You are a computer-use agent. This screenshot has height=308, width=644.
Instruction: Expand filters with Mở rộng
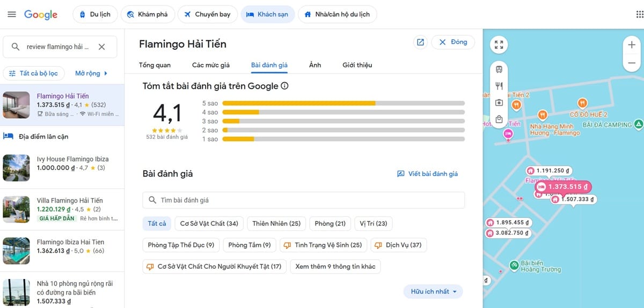[x=92, y=73]
